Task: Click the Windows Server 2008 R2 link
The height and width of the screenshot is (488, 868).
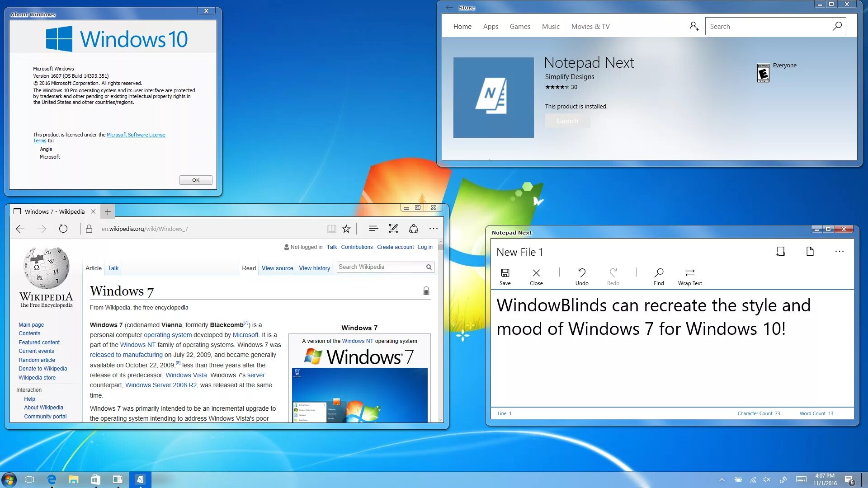Action: pos(161,385)
